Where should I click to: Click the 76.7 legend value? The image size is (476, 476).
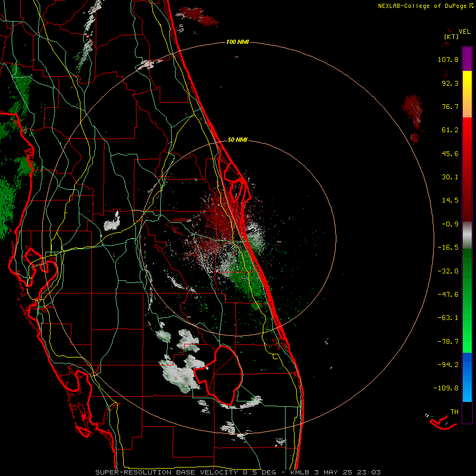[x=450, y=106]
